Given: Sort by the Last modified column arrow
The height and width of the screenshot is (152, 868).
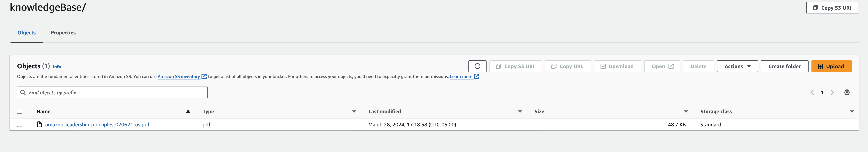Looking at the screenshot, I should [520, 111].
